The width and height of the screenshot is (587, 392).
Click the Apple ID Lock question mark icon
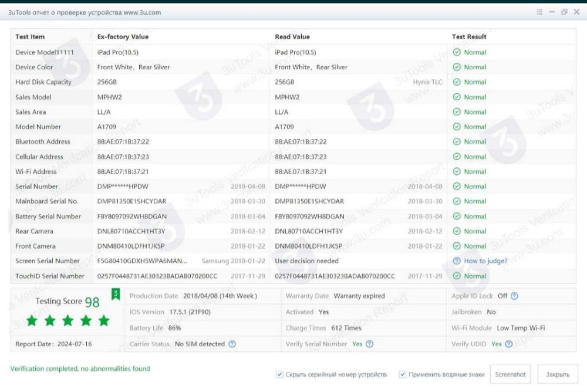515,296
